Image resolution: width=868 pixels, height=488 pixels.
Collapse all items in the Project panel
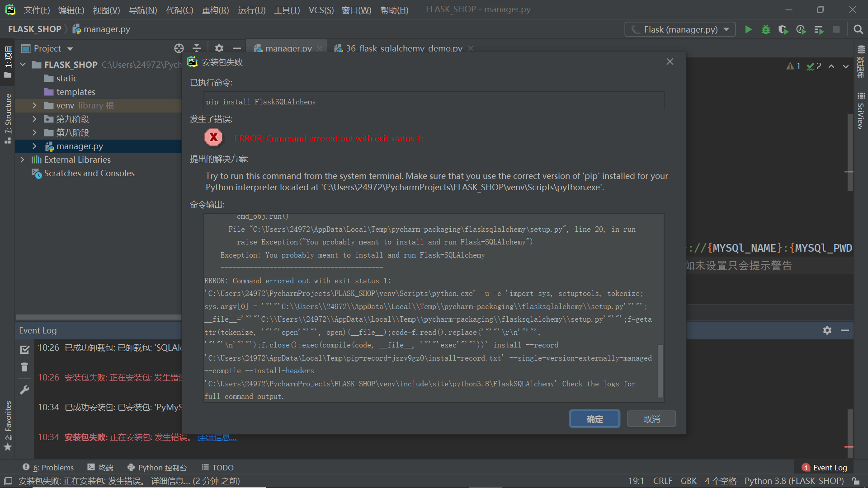(x=197, y=48)
